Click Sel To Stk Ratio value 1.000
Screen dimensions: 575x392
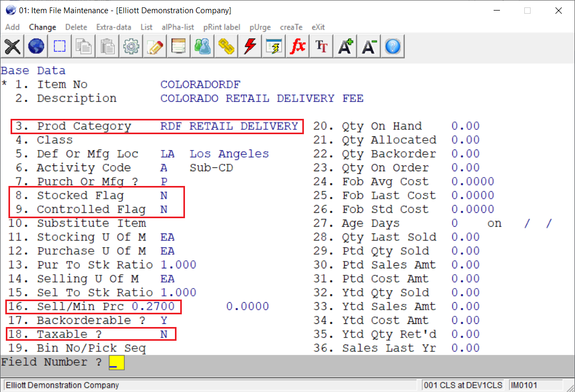[178, 293]
